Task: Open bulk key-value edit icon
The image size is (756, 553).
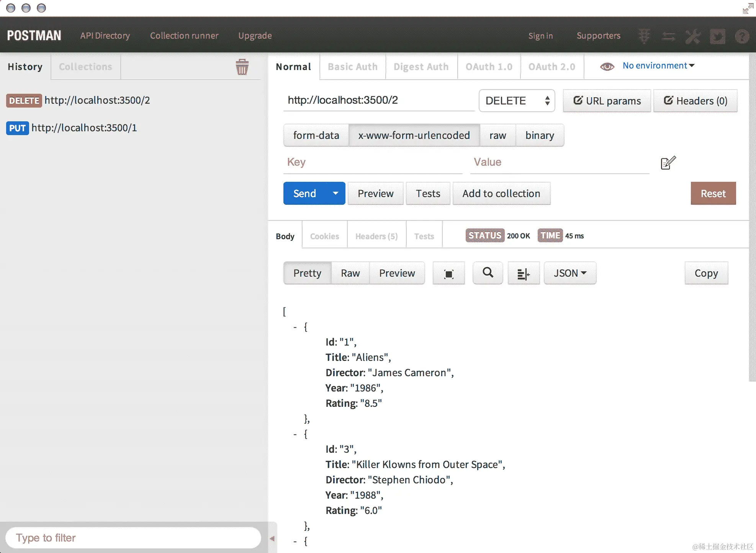Action: pos(668,163)
